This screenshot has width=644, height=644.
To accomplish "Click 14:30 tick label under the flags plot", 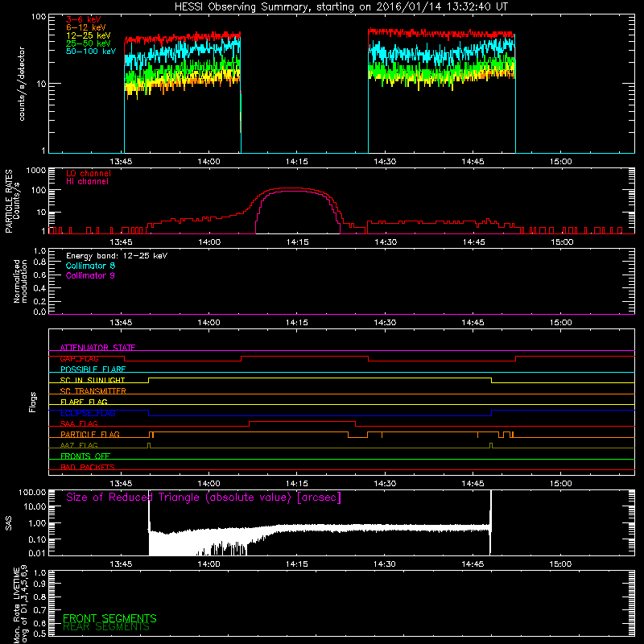I will (385, 484).
